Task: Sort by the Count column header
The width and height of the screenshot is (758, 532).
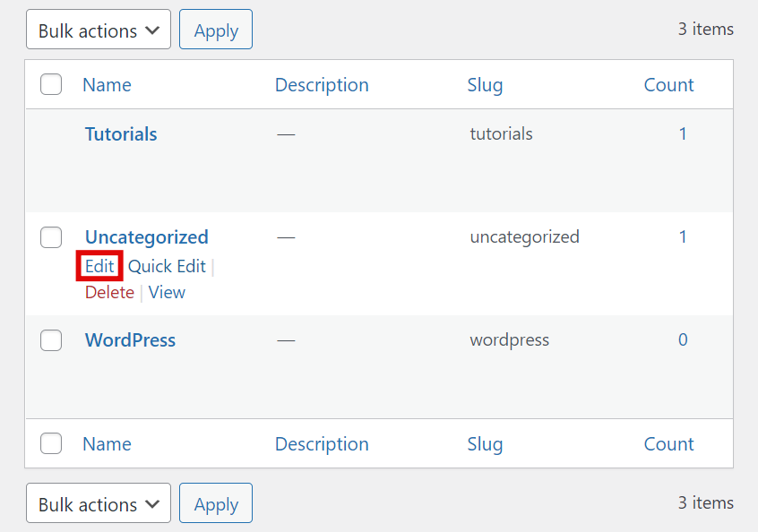Action: (x=668, y=84)
